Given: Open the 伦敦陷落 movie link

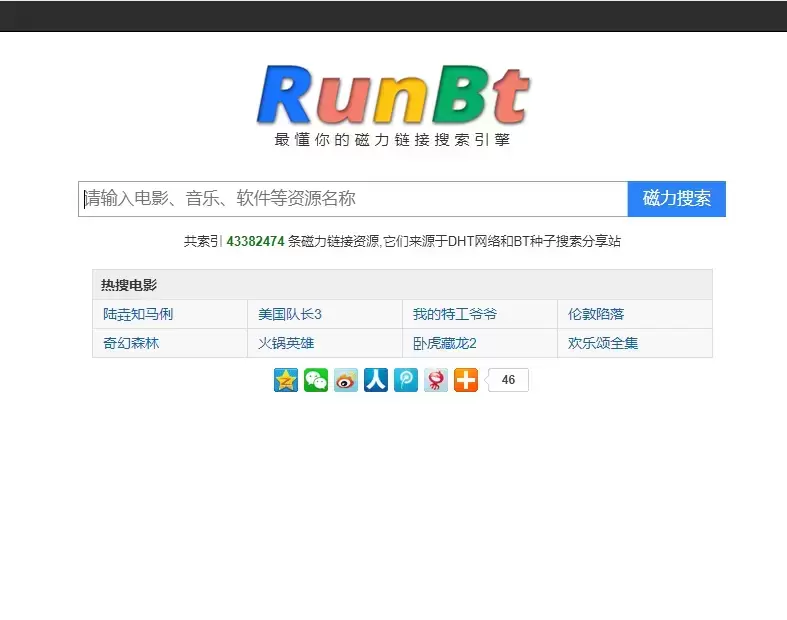Looking at the screenshot, I should coord(596,314).
